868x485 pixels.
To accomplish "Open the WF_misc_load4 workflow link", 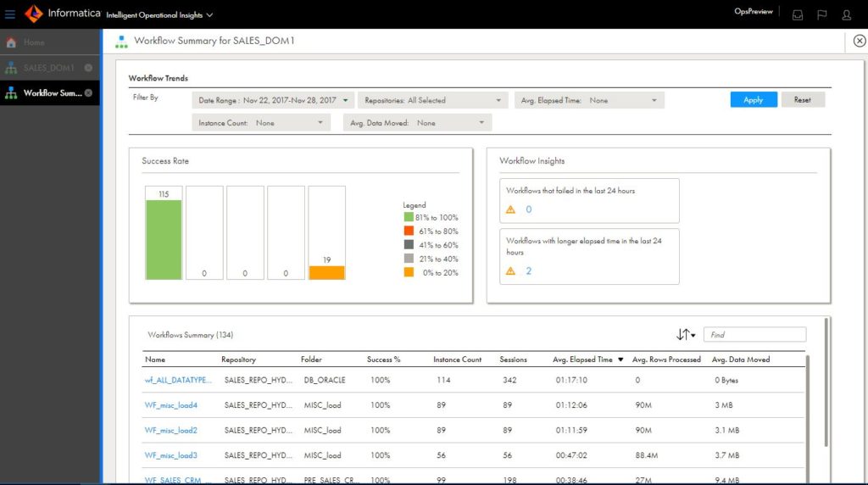I will click(170, 405).
